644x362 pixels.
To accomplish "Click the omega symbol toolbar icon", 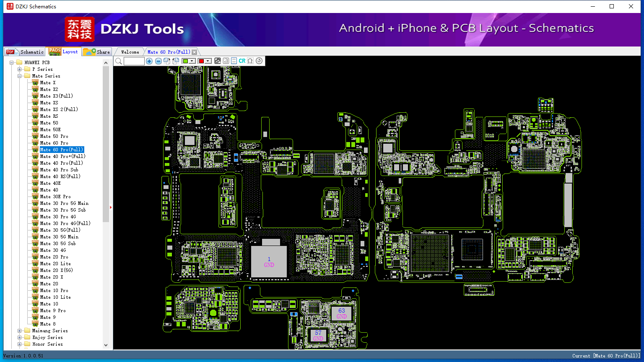I will tap(250, 61).
